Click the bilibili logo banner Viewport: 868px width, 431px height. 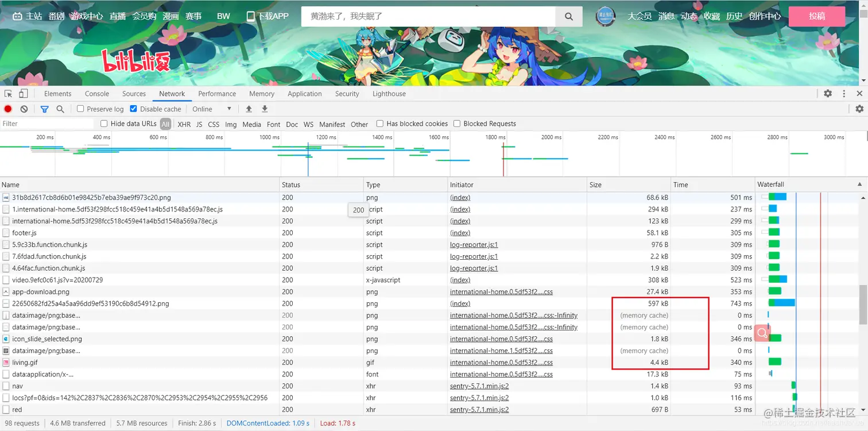(x=137, y=60)
